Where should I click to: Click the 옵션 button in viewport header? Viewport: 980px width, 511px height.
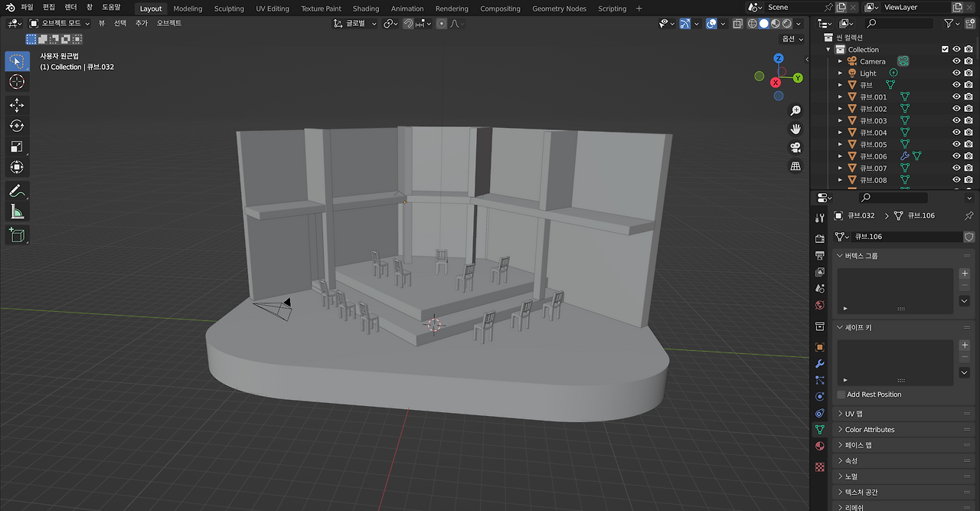(792, 38)
